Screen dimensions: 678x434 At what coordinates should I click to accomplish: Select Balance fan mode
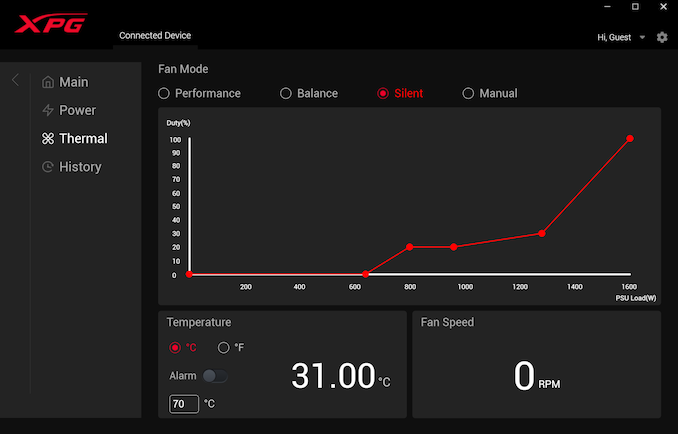(286, 93)
